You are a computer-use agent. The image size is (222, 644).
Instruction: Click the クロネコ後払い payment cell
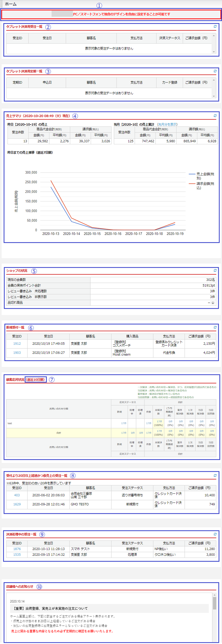pyautogui.click(x=169, y=554)
